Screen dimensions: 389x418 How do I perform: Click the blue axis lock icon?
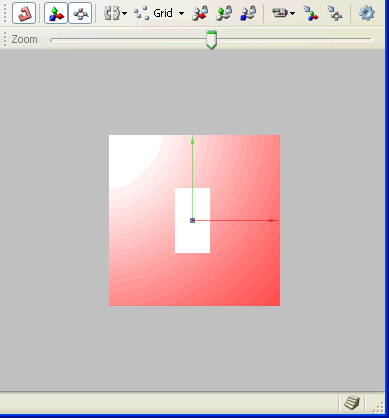(248, 13)
